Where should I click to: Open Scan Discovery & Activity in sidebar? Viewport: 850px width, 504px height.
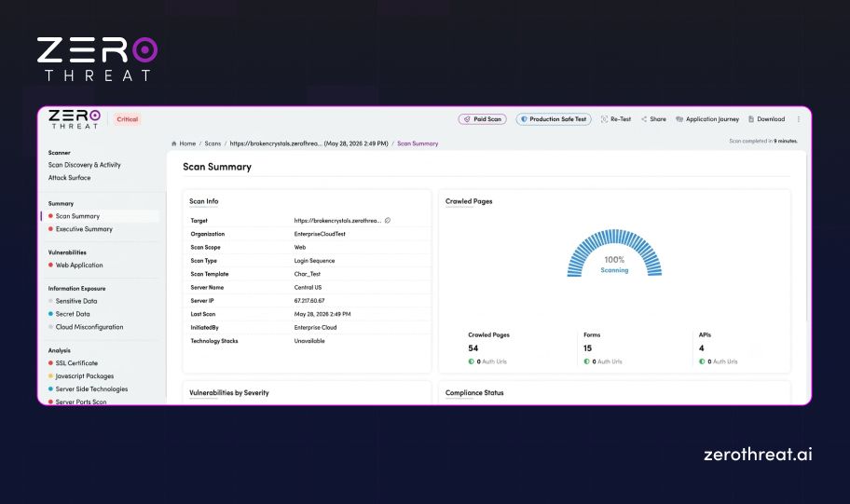pyautogui.click(x=85, y=165)
